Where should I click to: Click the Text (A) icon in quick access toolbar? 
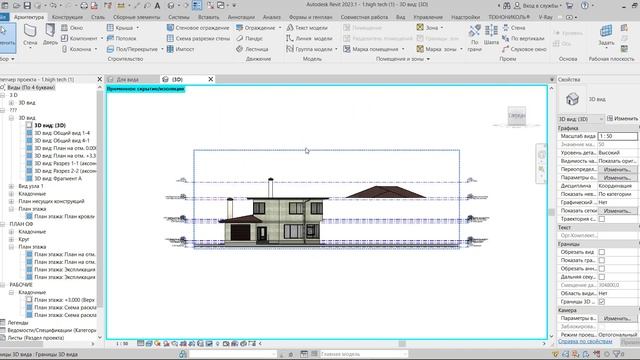pyautogui.click(x=157, y=6)
